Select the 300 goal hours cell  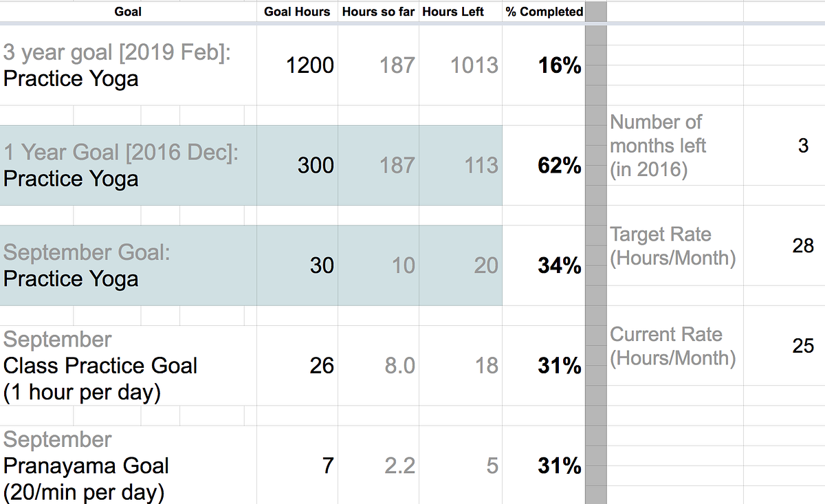click(x=297, y=165)
